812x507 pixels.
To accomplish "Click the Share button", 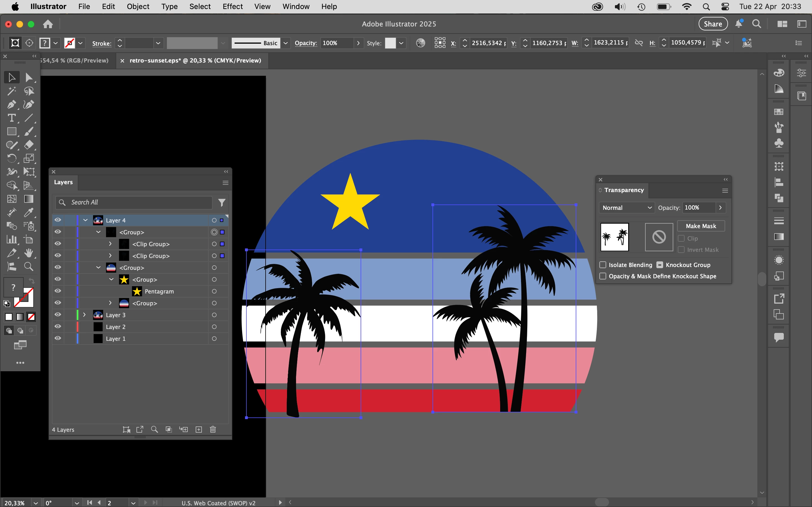I will pos(713,24).
